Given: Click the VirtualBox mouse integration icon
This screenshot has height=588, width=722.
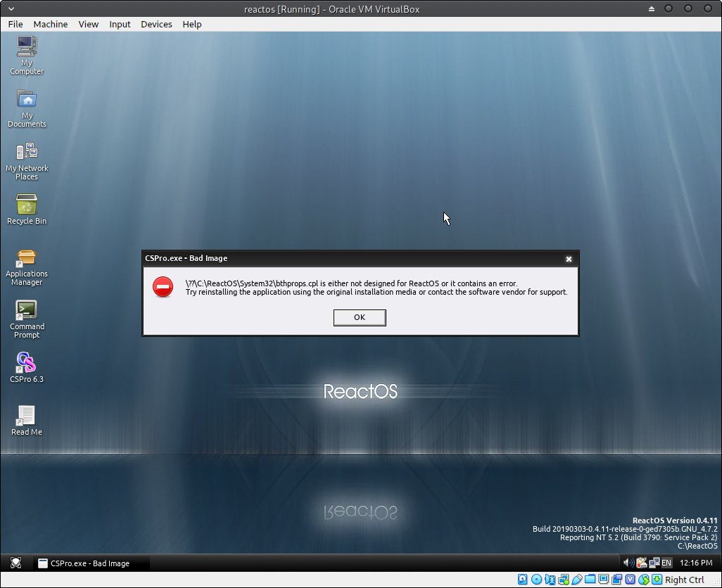Looking at the screenshot, I should click(644, 580).
